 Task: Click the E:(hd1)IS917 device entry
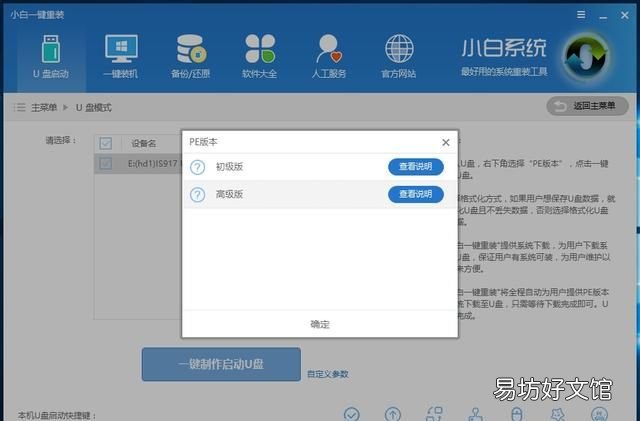coord(154,164)
